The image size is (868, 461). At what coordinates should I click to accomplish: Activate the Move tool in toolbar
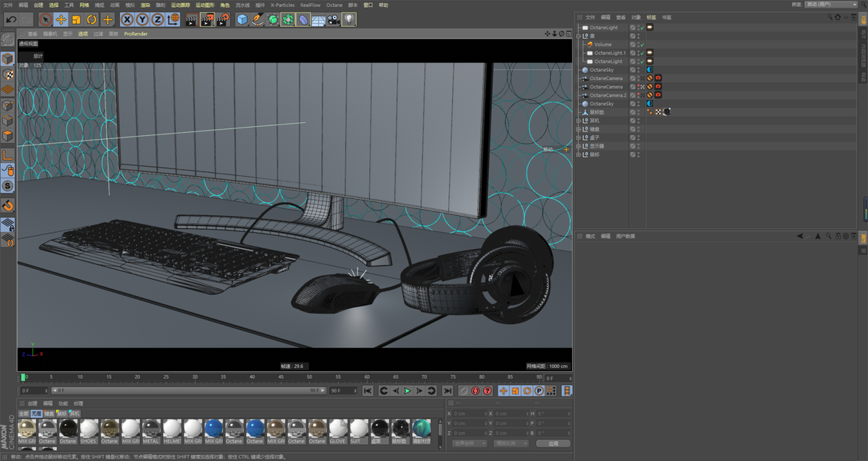pos(61,19)
